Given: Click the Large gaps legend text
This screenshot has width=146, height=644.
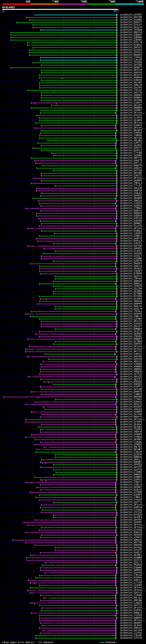Looking at the screenshot, I should [x=28, y=642].
